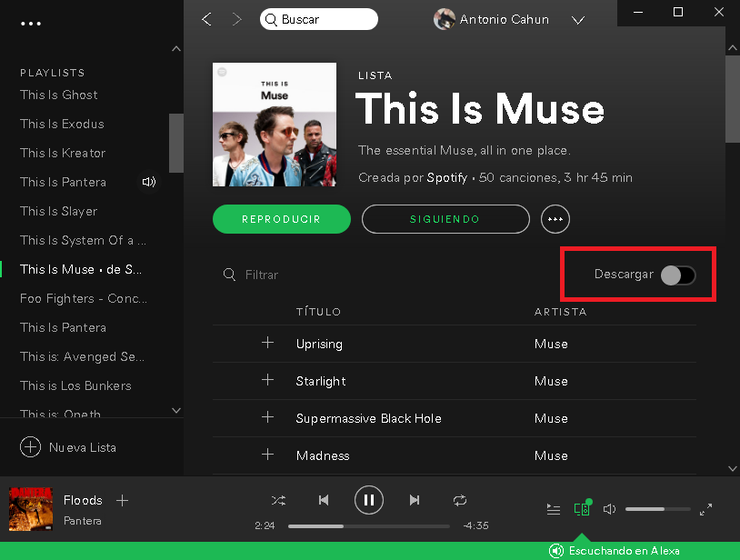Click the Filtrar filter field
Screen dimensions: 740x560
tap(262, 275)
